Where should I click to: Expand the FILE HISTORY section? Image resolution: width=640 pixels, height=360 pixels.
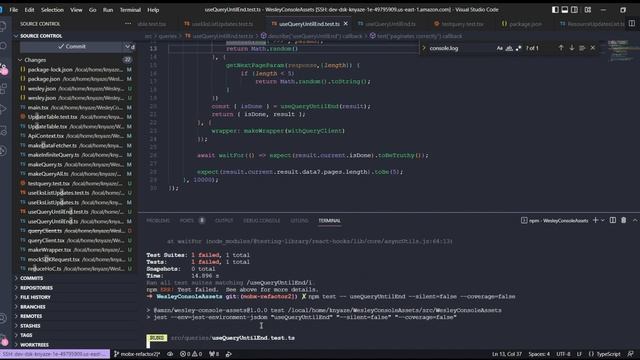pyautogui.click(x=36, y=297)
